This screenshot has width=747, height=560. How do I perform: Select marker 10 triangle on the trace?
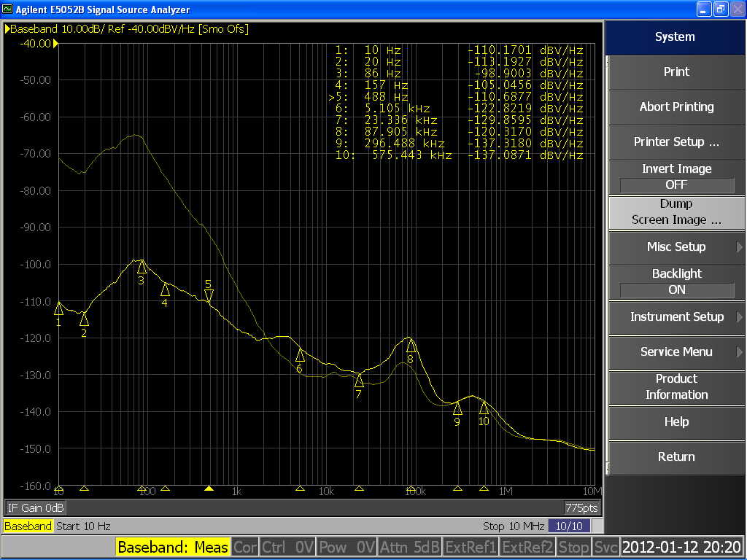pos(484,408)
